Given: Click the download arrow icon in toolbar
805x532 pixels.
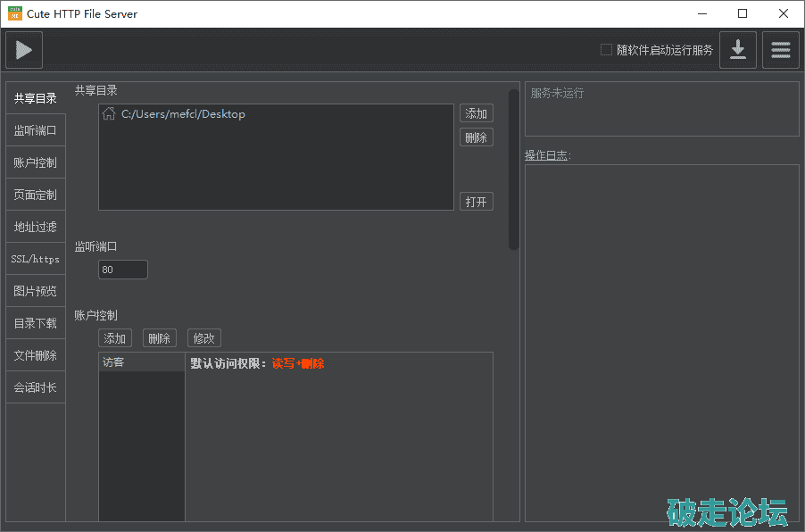Looking at the screenshot, I should coord(738,50).
